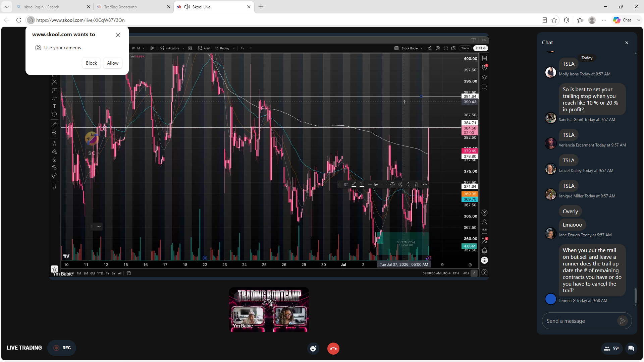
Task: Expand the Indicators dropdown arrow
Action: (x=184, y=48)
